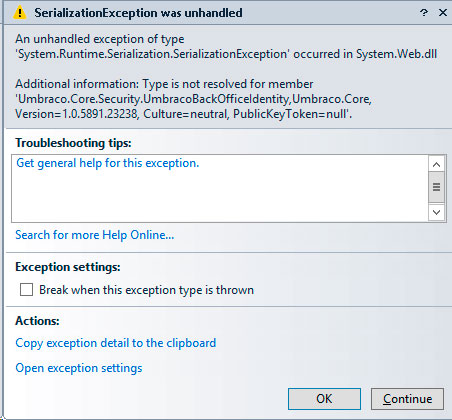Image resolution: width=452 pixels, height=420 pixels.
Task: Enable 'Break when this exception type is thrown' checkbox
Action: pos(26,290)
